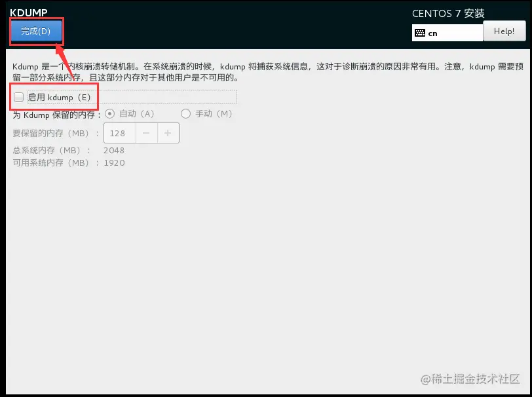Click the 为 Kdump 保留的内存 label

(x=56, y=115)
